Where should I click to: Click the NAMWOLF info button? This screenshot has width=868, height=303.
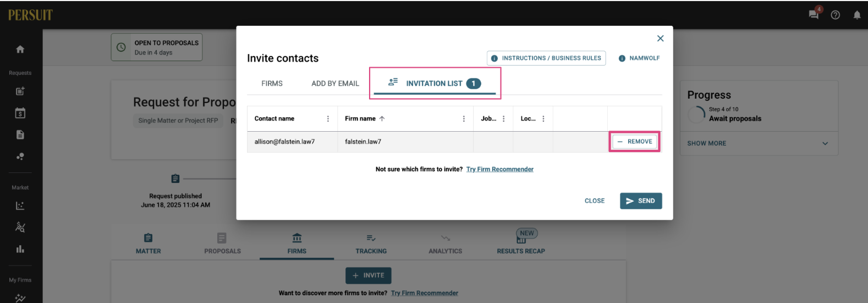point(639,58)
